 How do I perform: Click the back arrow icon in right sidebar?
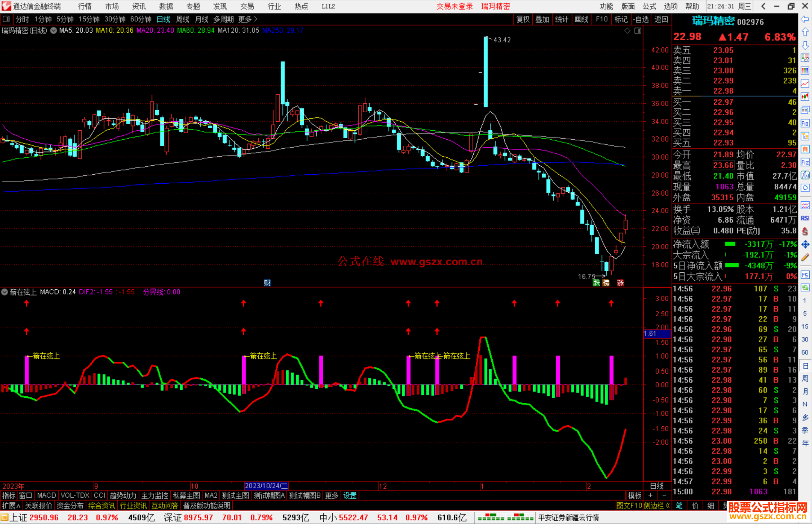[x=805, y=19]
